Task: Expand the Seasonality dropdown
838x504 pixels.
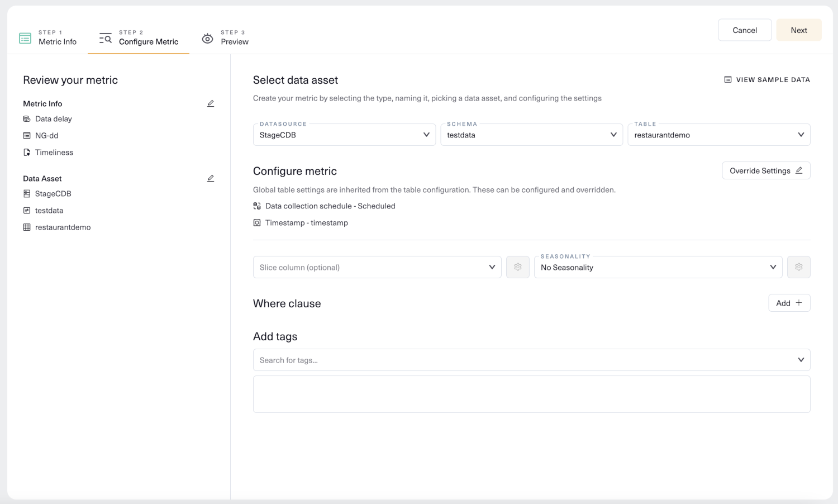Action: [x=658, y=267]
